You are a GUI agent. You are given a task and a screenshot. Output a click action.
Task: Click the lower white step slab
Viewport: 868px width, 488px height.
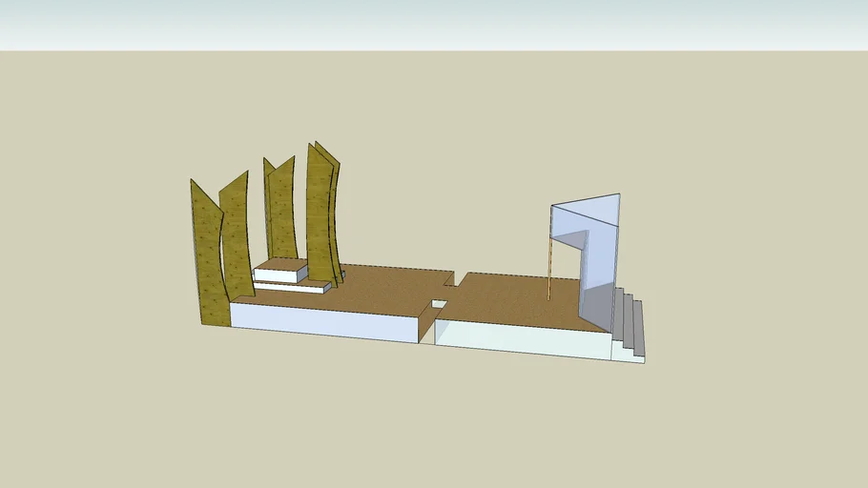pos(292,286)
